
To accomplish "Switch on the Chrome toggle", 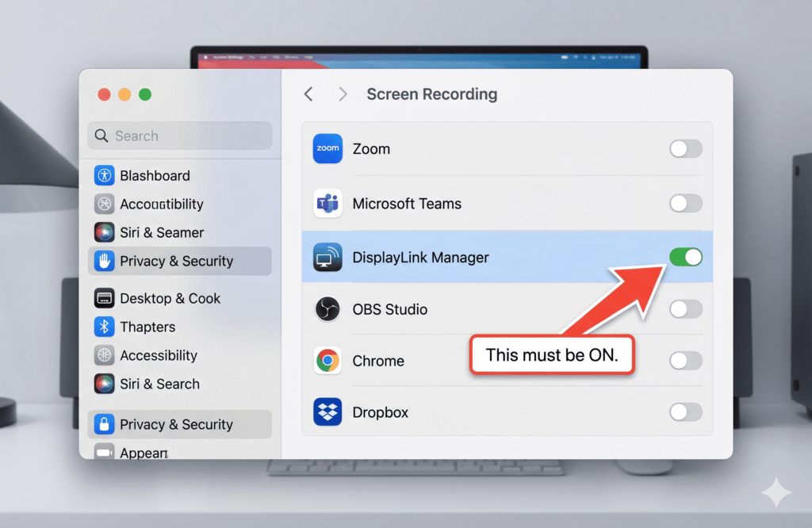I will pos(686,360).
